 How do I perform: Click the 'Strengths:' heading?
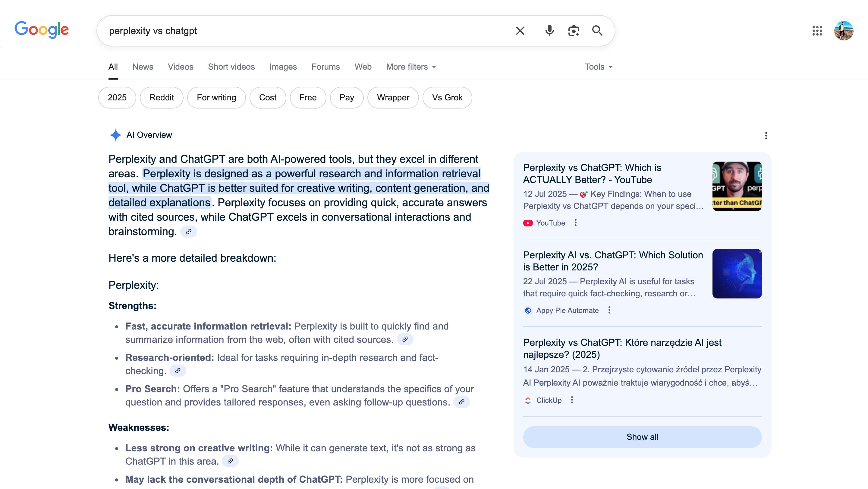pos(132,305)
